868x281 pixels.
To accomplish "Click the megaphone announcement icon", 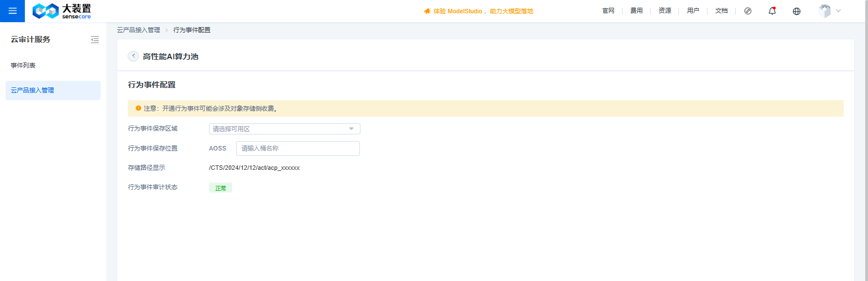I will click(427, 11).
